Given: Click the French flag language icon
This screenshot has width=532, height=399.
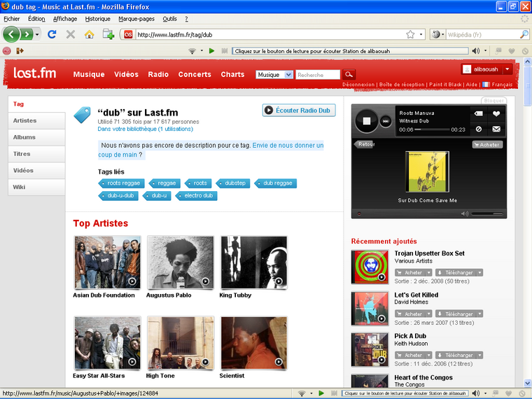Looking at the screenshot, I should (486, 85).
